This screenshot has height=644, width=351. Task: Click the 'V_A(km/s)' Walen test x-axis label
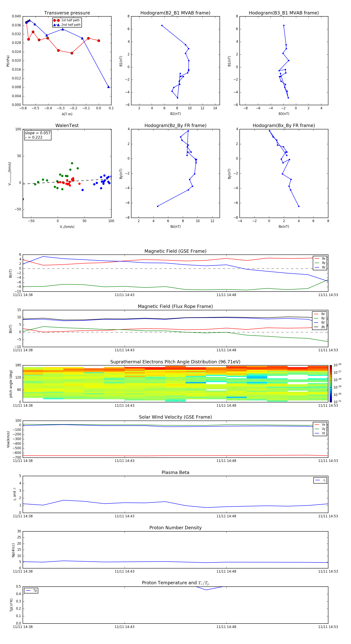point(67,227)
